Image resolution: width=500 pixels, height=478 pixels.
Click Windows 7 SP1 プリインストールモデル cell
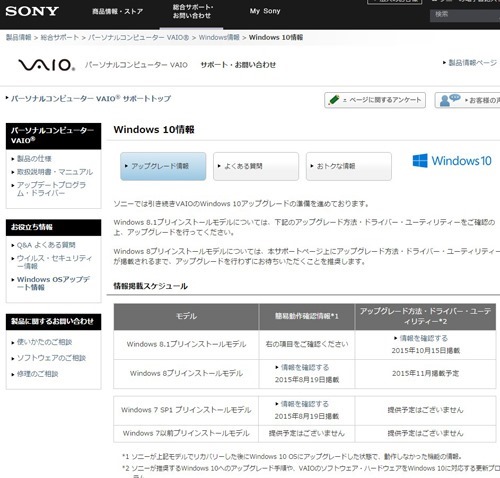(x=186, y=410)
